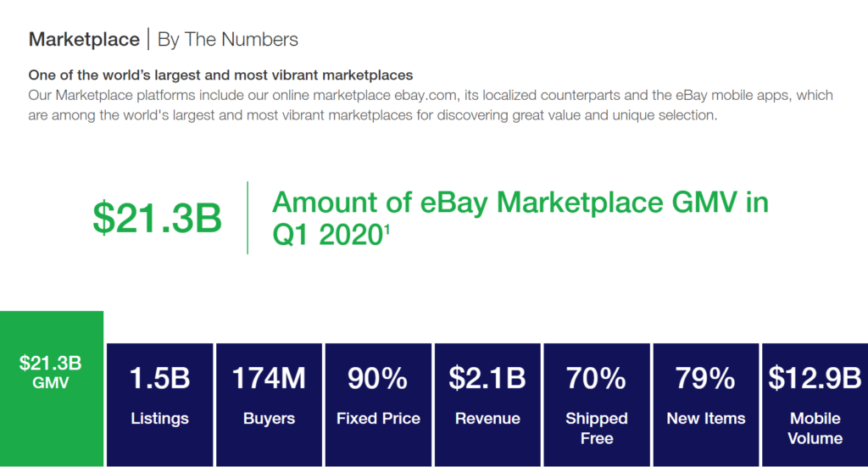This screenshot has width=868, height=467.
Task: Pick the $12.9B Mobile Volume tile
Action: click(815, 404)
